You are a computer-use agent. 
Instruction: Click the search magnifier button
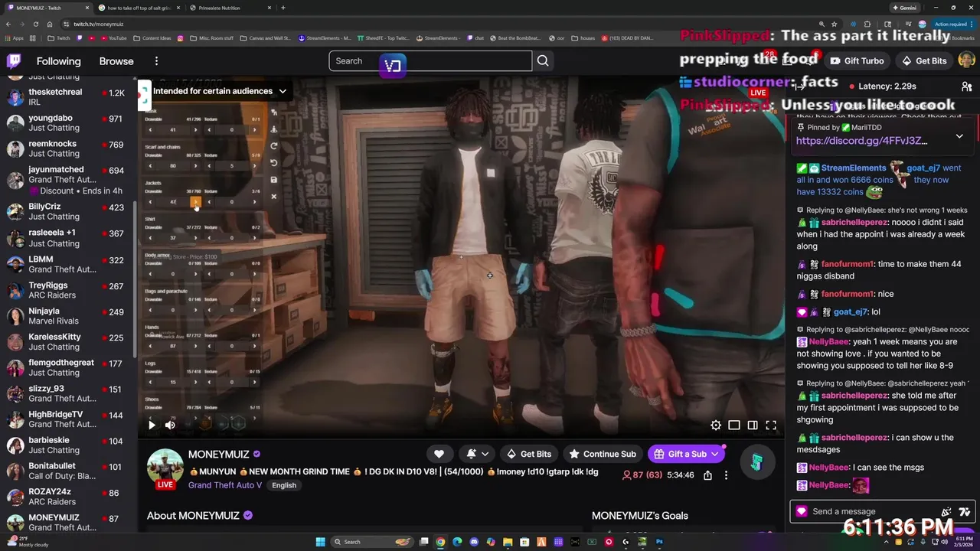(x=543, y=61)
